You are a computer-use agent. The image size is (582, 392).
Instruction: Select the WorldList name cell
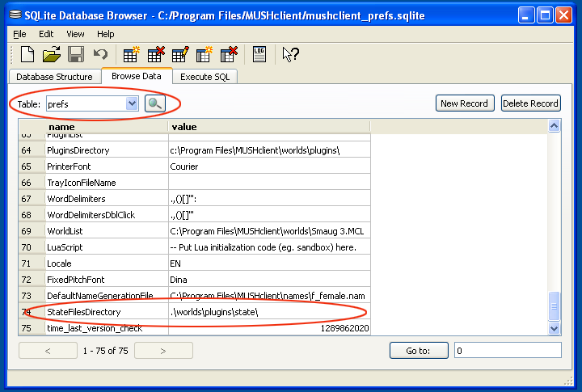107,231
